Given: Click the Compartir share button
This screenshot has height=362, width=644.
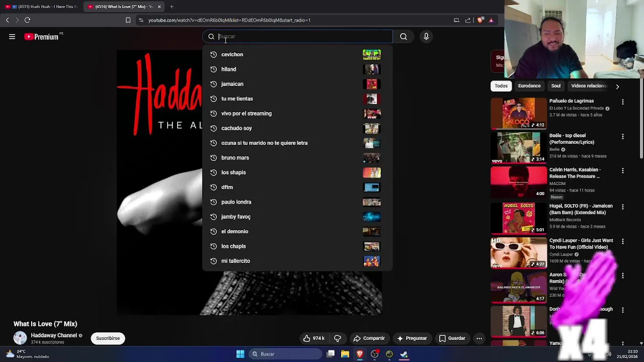Looking at the screenshot, I should point(369,338).
